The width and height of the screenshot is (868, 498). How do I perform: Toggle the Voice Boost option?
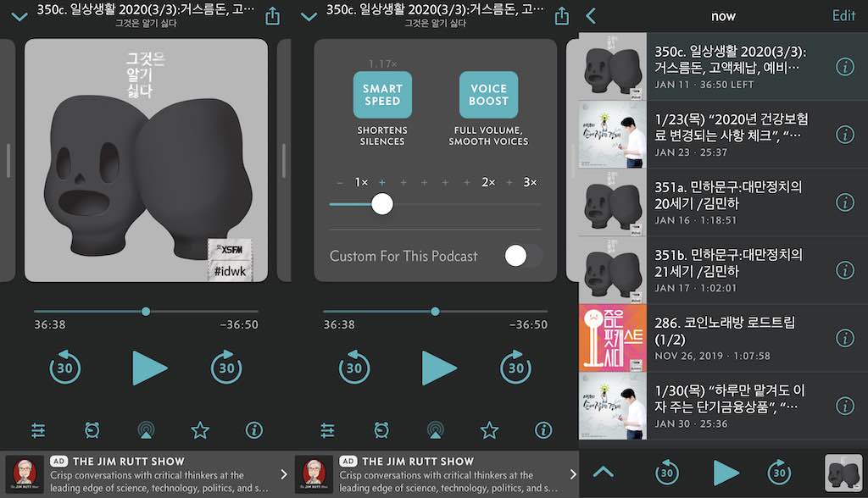coord(488,95)
